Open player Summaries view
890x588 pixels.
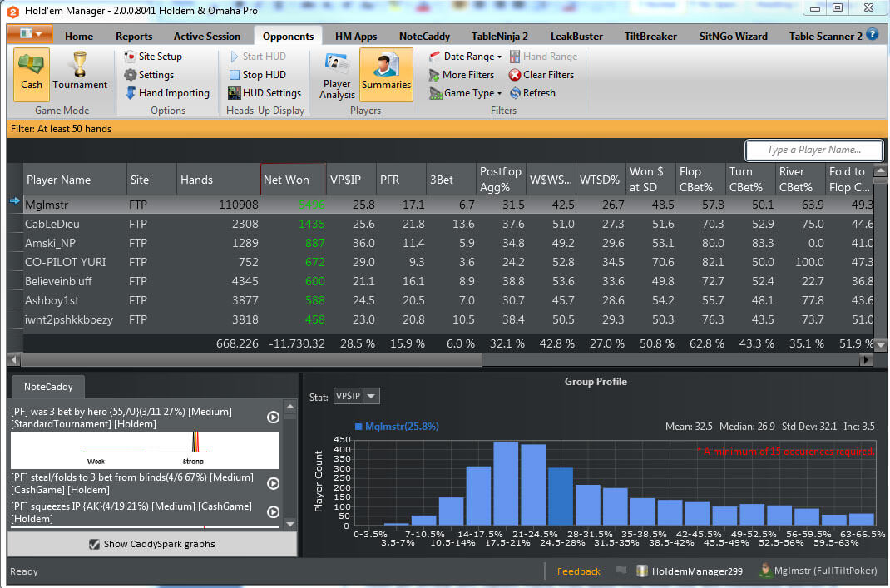[x=386, y=75]
